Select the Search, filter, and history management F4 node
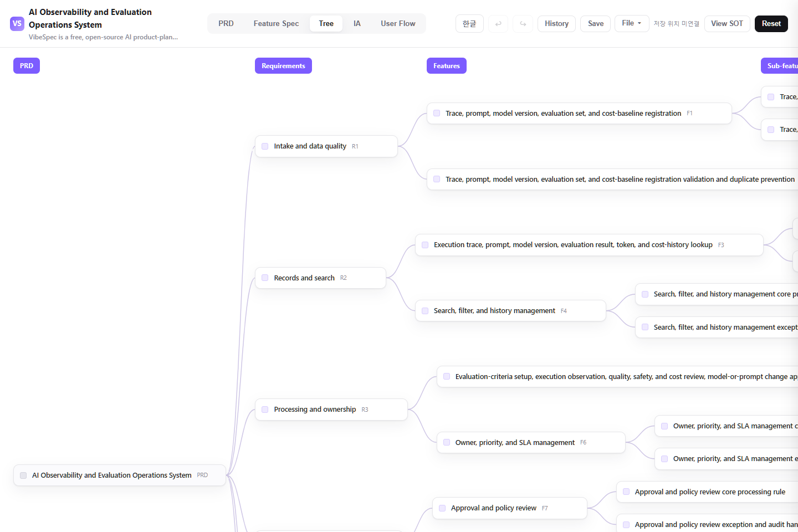The width and height of the screenshot is (798, 532). pyautogui.click(x=510, y=311)
